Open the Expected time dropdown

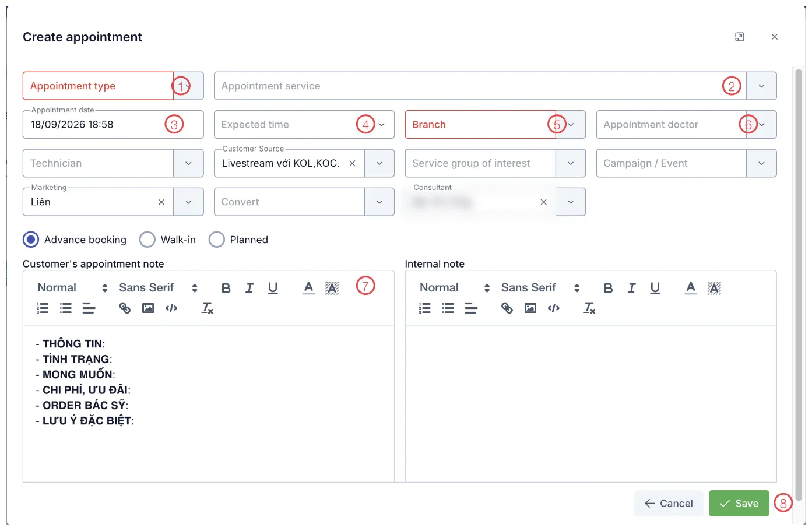pyautogui.click(x=381, y=125)
